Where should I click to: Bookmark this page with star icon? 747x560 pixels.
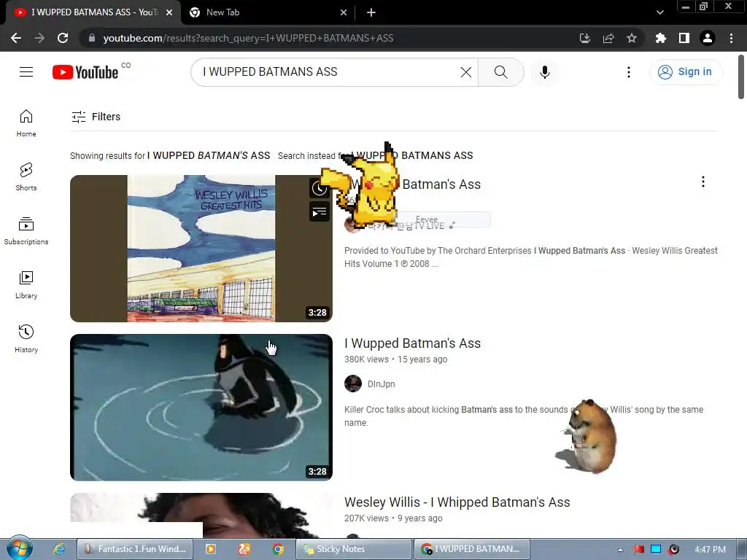pyautogui.click(x=631, y=38)
